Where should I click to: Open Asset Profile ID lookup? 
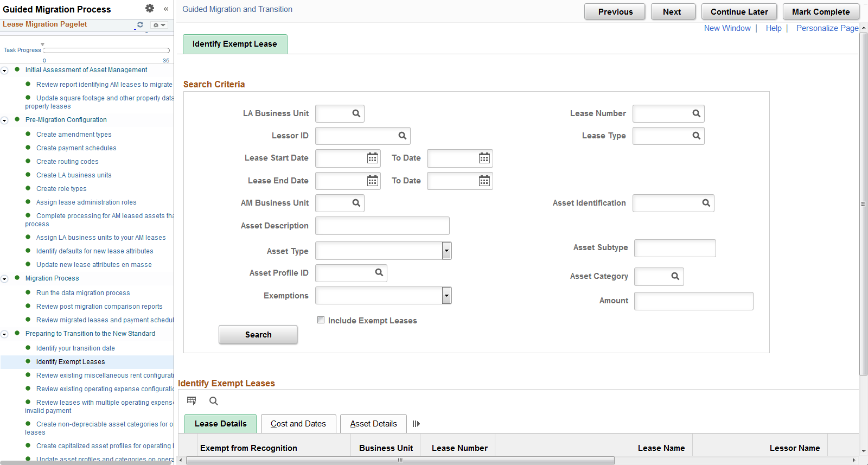[379, 272]
